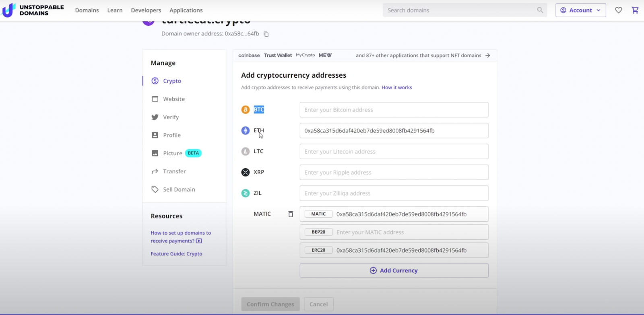This screenshot has height=315, width=644.
Task: Open Feature Guide: Crypto link
Action: pos(176,254)
